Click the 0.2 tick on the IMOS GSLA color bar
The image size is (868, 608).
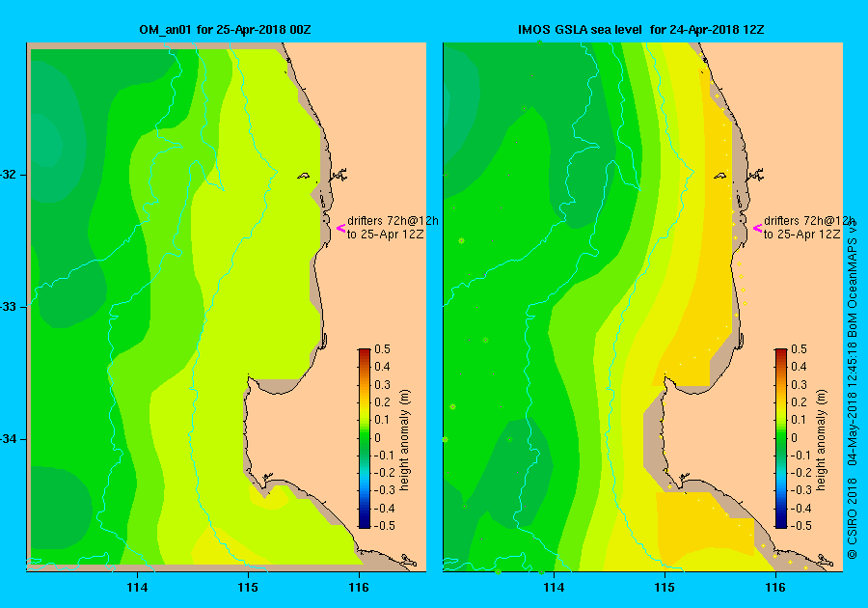(799, 402)
